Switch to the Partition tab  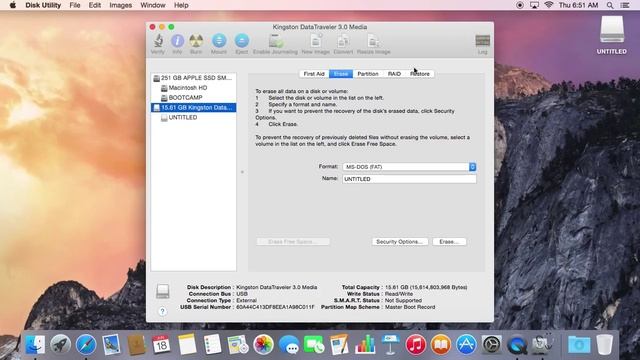[368, 74]
